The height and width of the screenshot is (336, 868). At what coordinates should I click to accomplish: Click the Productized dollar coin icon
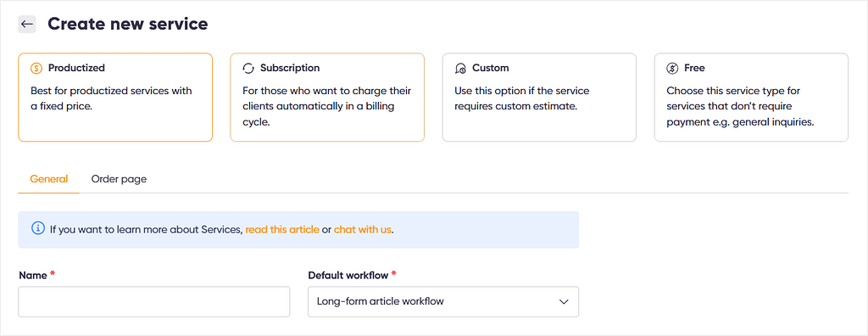36,68
